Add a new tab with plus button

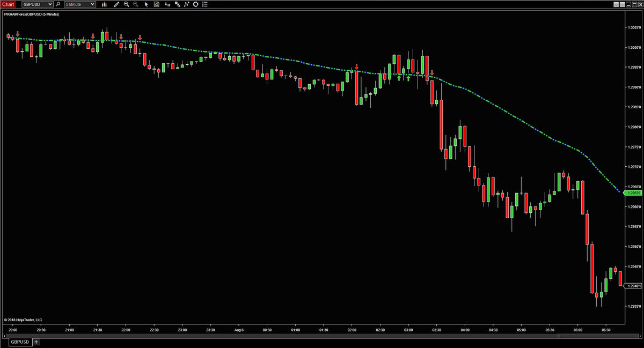pos(37,342)
